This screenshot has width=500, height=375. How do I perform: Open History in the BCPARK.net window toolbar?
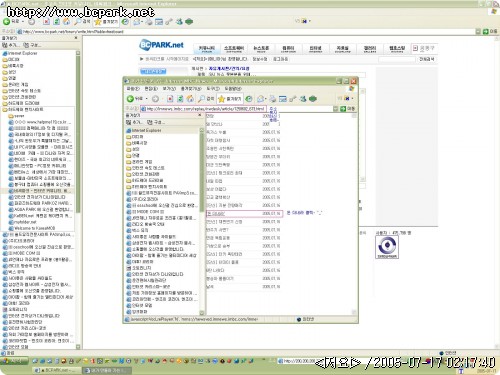[125, 22]
